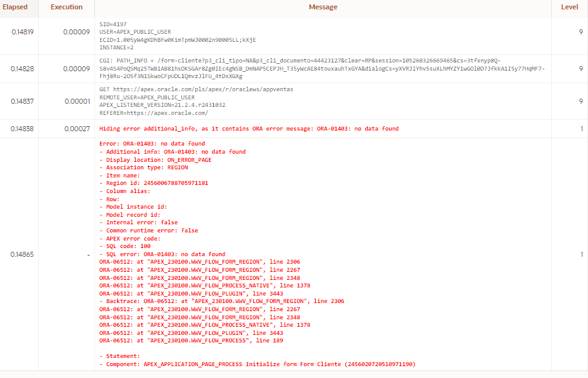Click the APEX_LISTENER_VERSION line
The width and height of the screenshot is (588, 378).
[x=162, y=105]
